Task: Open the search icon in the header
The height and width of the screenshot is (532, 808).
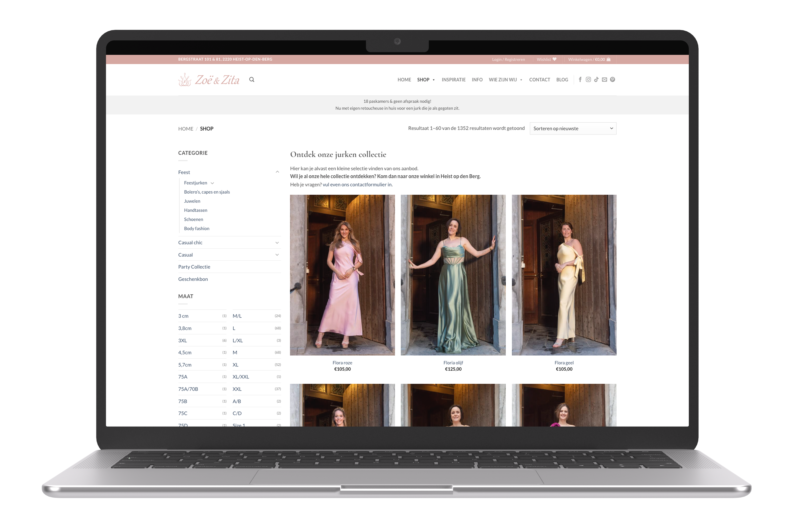Action: [252, 79]
